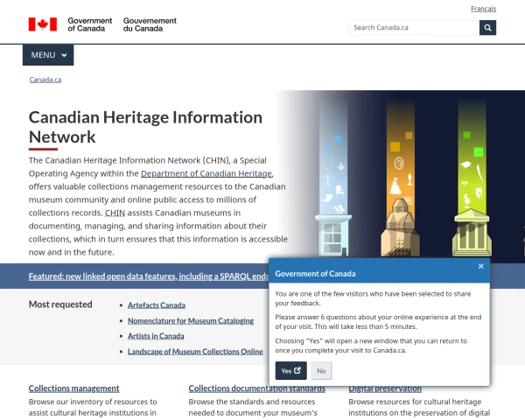Open Nomenclature for Museum Cataloging link
525x420 pixels.
[x=191, y=321]
